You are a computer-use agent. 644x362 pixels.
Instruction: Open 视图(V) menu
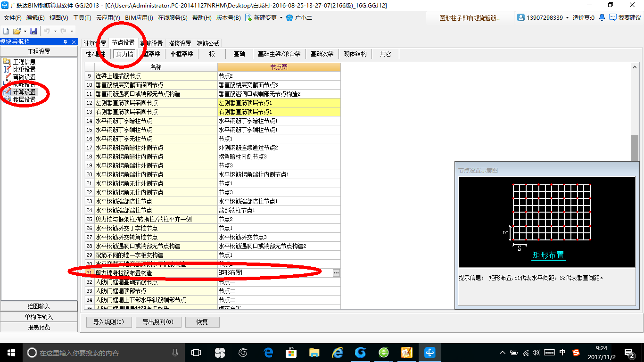point(58,18)
